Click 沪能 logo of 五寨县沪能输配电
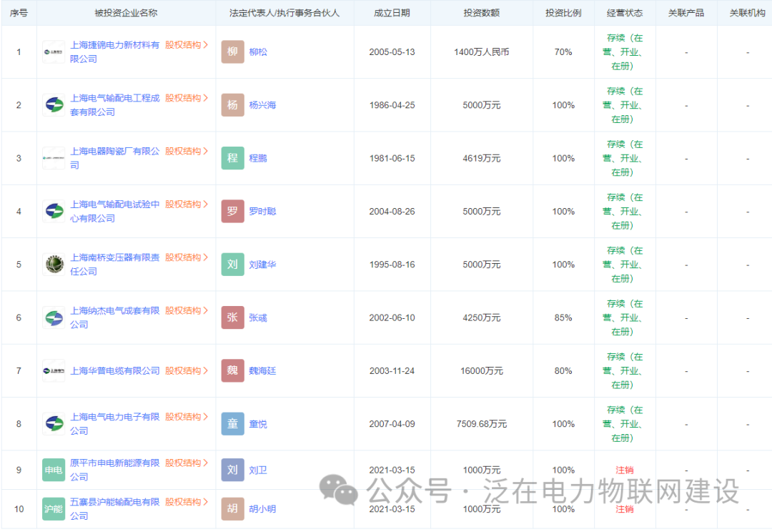This screenshot has width=772, height=532. [x=54, y=509]
